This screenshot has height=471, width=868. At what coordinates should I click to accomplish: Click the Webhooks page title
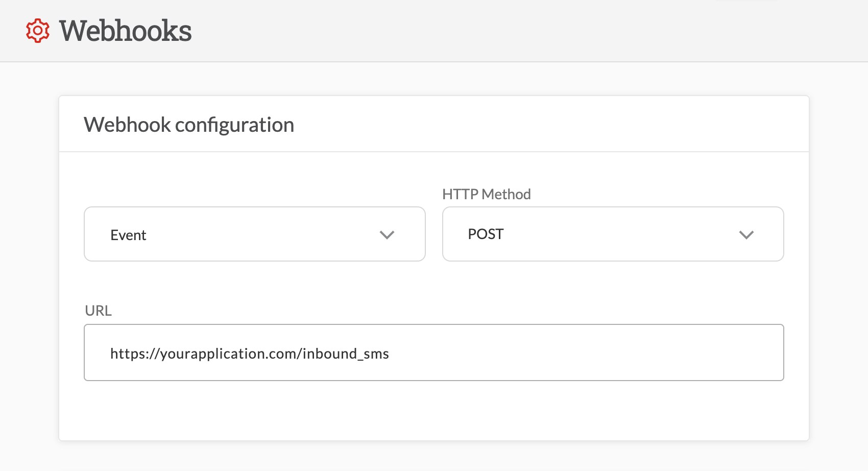point(125,32)
